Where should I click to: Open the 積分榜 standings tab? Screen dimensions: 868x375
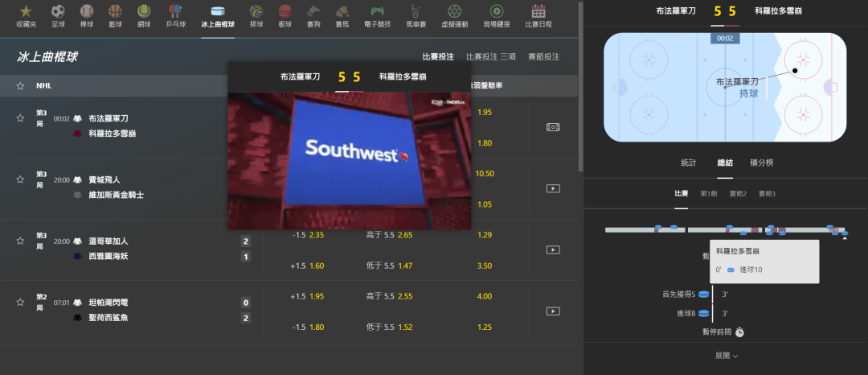[762, 163]
